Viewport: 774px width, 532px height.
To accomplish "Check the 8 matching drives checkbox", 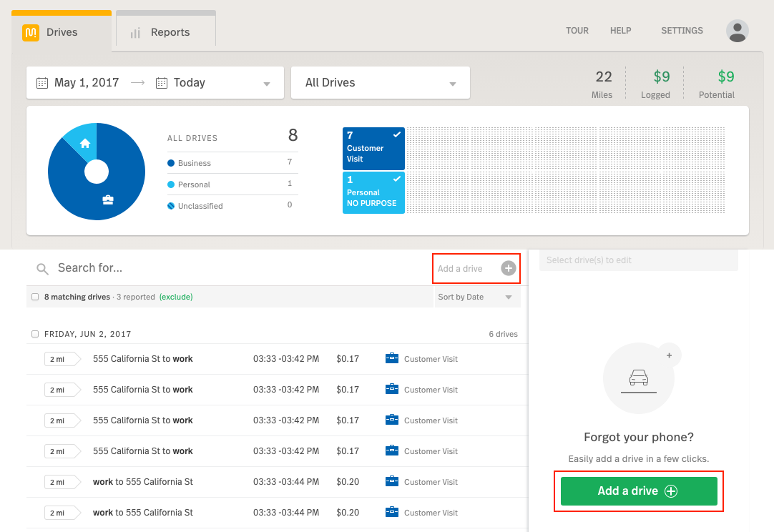I will [x=35, y=297].
